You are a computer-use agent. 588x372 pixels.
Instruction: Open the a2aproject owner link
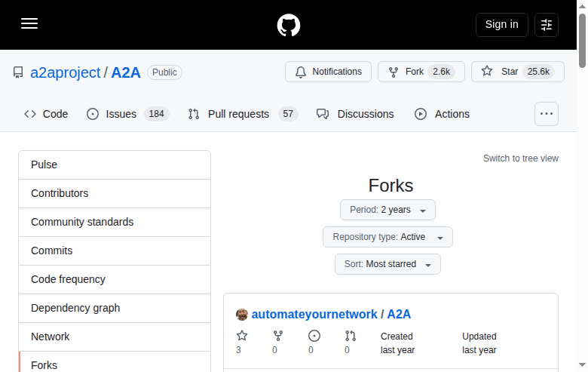click(x=66, y=72)
